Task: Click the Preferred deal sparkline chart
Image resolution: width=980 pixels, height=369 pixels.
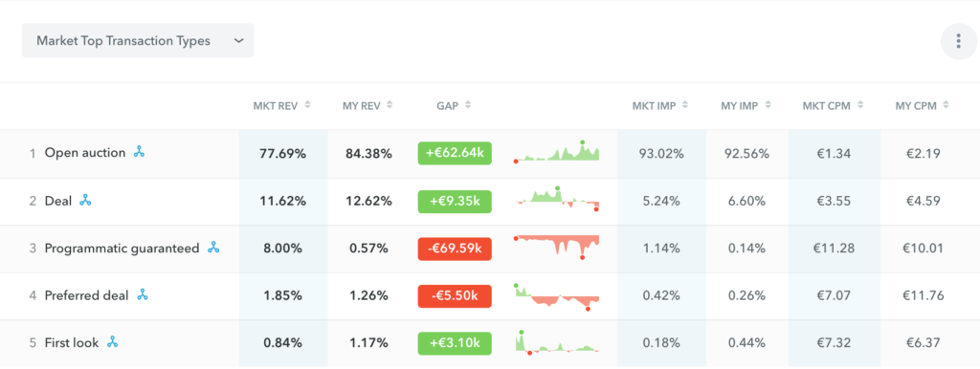Action: coord(556,296)
